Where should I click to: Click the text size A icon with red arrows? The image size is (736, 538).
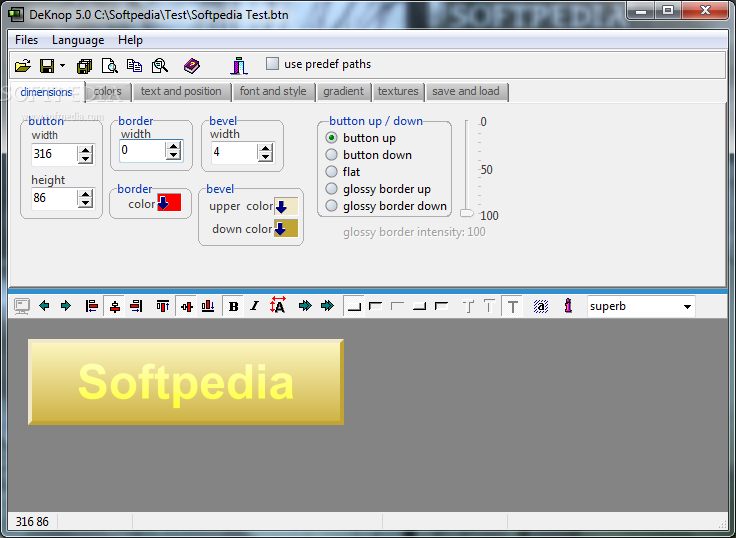point(277,305)
